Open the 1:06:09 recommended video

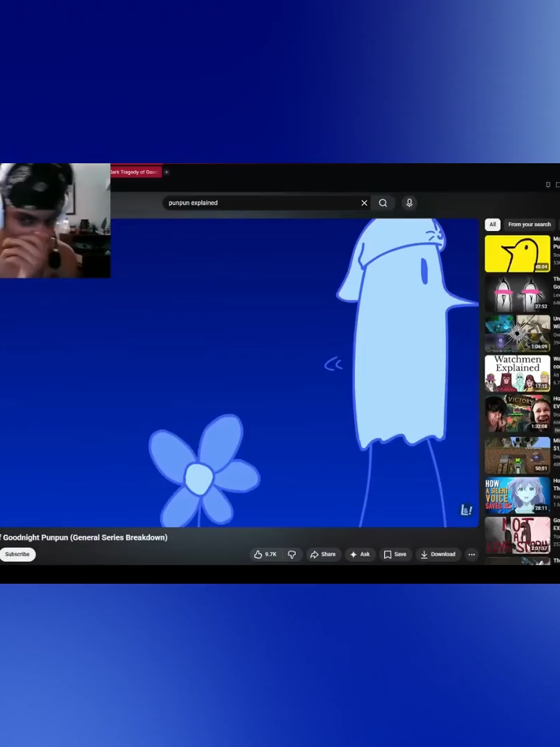click(517, 333)
